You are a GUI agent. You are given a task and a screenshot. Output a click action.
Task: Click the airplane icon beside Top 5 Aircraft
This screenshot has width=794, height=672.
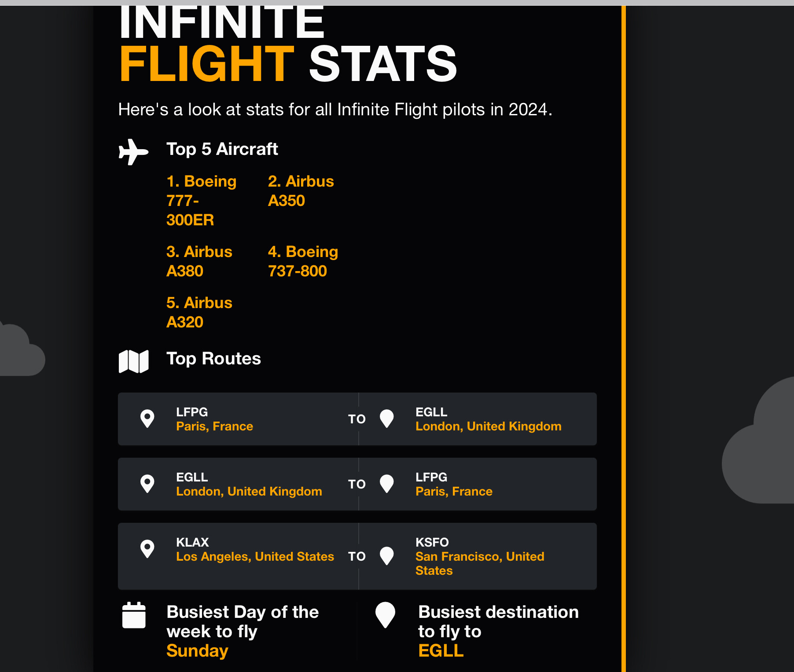point(133,152)
